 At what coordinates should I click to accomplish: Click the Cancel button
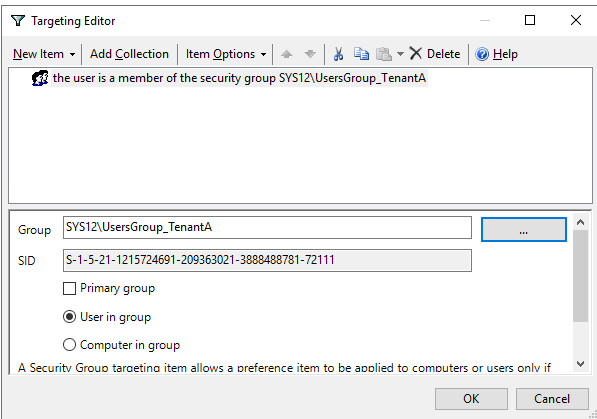point(552,399)
